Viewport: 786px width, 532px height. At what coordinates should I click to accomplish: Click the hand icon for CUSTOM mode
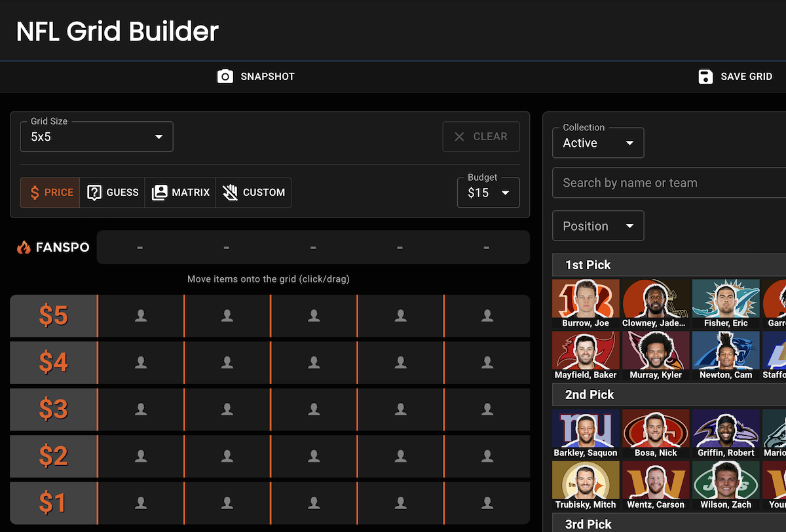click(x=231, y=192)
